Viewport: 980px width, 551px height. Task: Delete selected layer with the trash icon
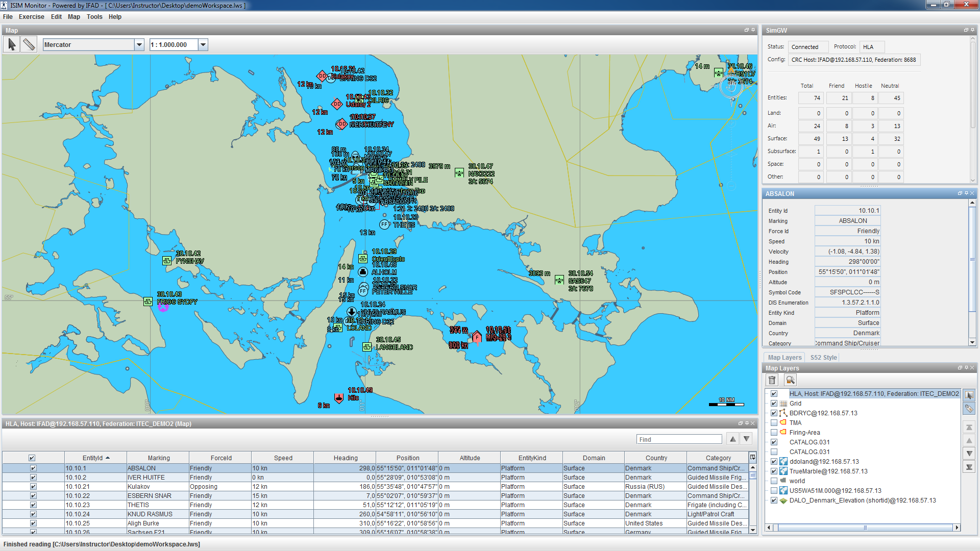[x=772, y=380]
